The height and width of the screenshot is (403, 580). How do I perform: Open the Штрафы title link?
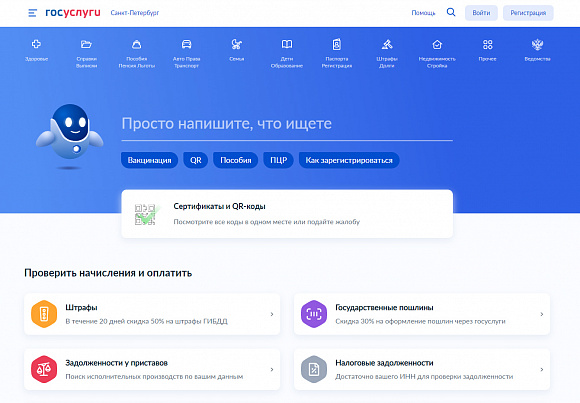coord(81,308)
